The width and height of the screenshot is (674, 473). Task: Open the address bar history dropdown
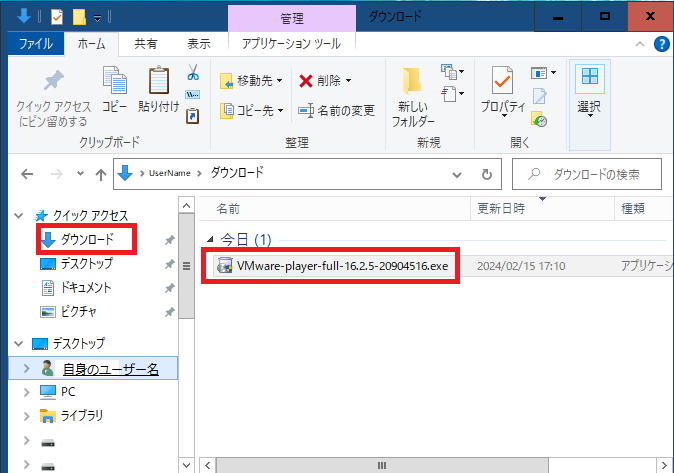click(x=457, y=175)
